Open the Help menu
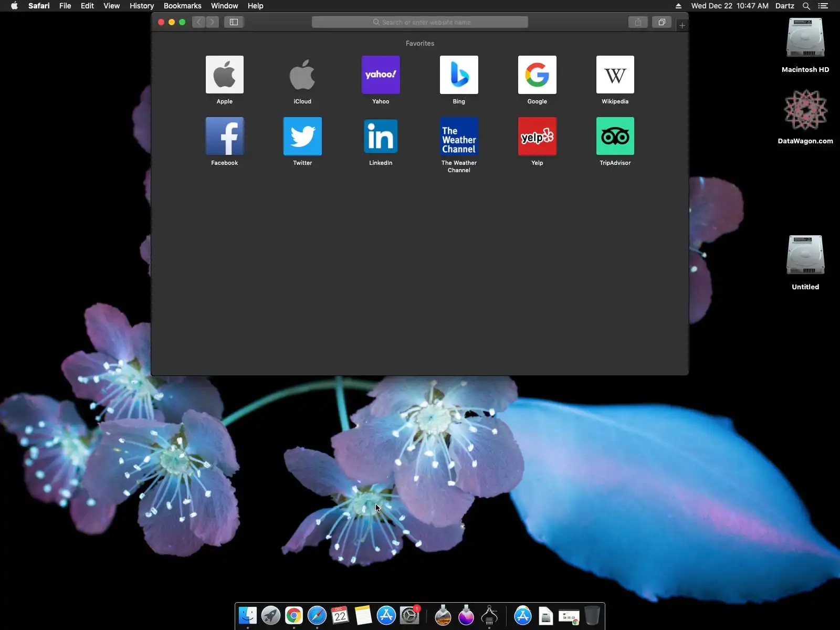840x630 pixels. tap(256, 6)
